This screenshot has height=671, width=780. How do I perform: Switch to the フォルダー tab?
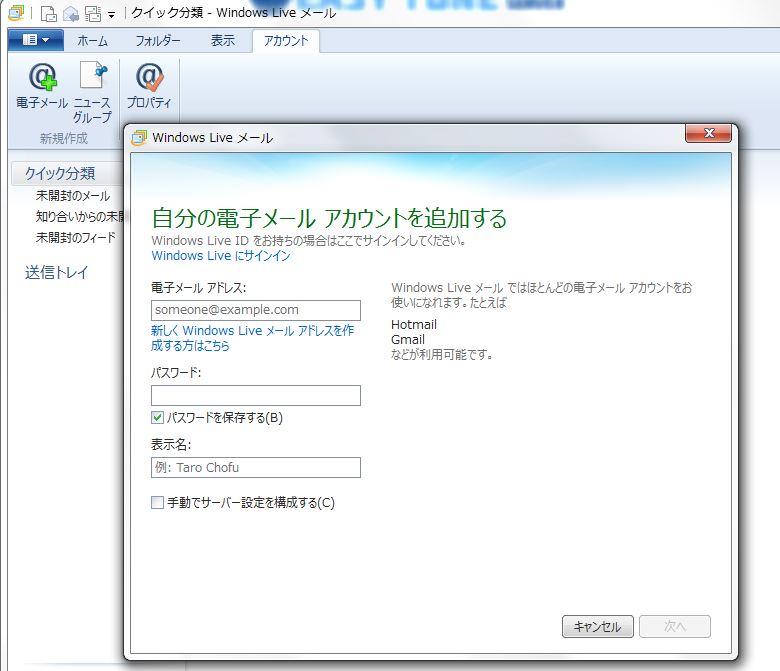tap(157, 41)
